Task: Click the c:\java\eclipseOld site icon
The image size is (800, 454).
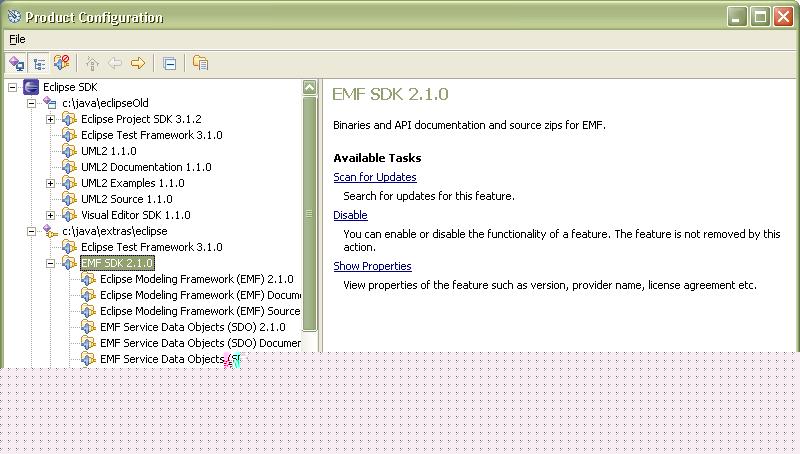Action: point(49,103)
